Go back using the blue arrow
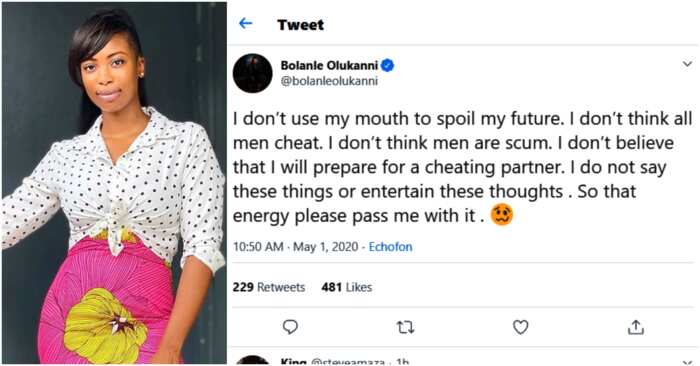 point(246,24)
